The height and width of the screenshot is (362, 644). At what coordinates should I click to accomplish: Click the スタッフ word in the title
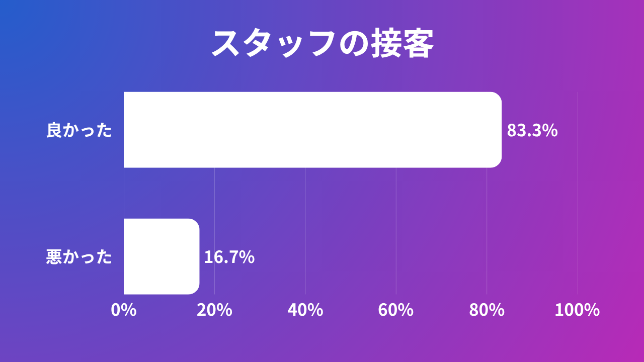[x=273, y=44]
